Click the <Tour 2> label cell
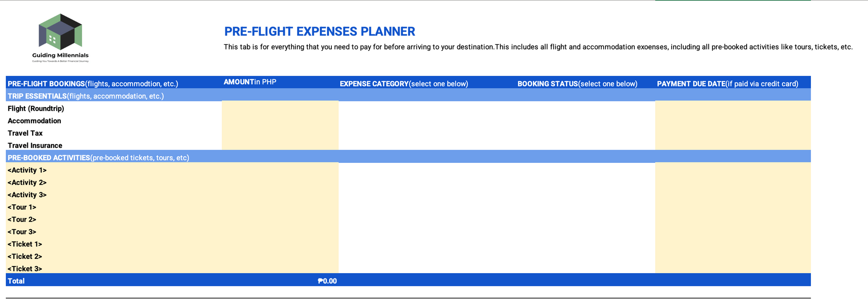This screenshot has height=303, width=868. click(x=114, y=219)
